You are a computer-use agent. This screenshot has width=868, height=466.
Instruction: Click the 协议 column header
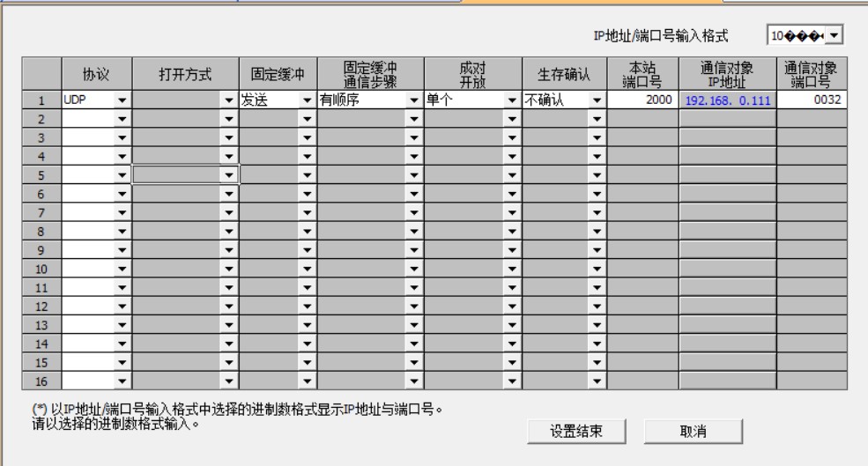pyautogui.click(x=96, y=74)
